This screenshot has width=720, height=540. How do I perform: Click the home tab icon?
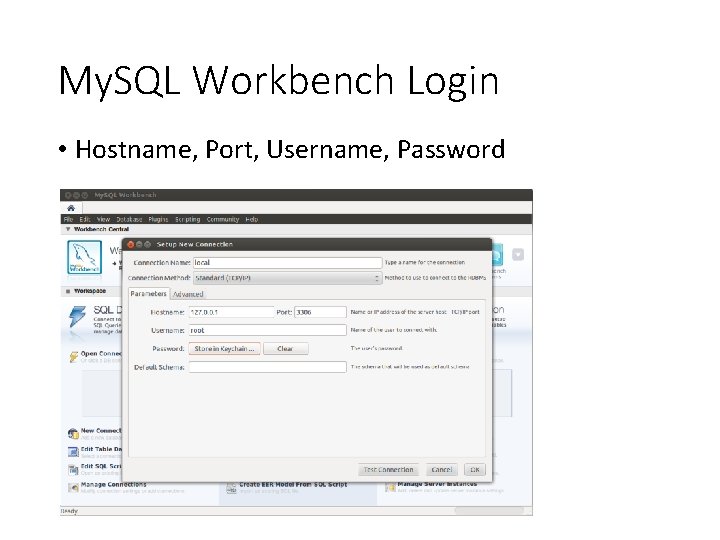click(x=71, y=208)
